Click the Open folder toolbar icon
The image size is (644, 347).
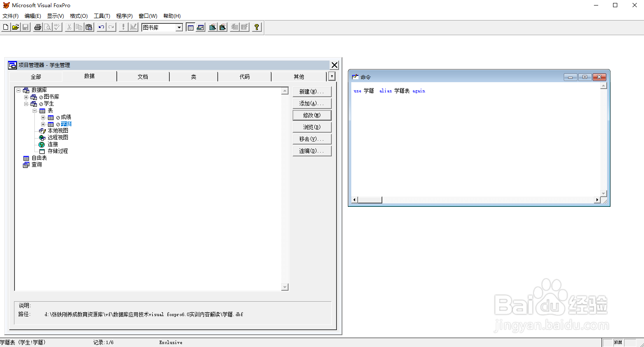click(x=15, y=27)
